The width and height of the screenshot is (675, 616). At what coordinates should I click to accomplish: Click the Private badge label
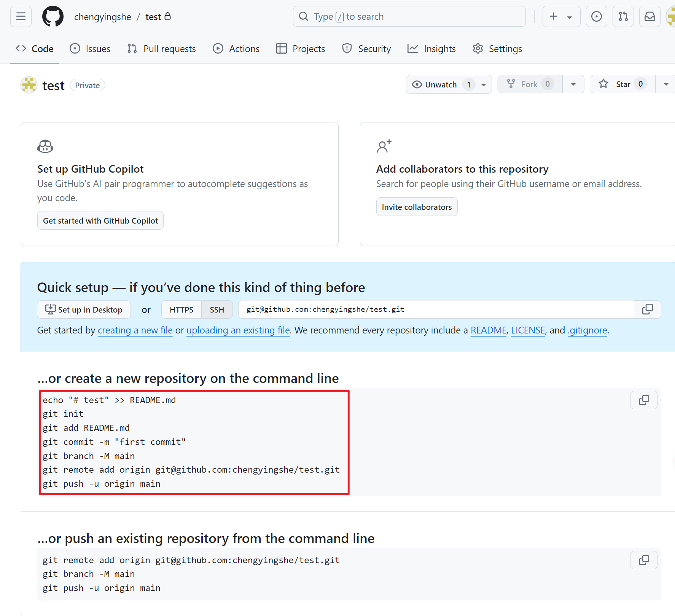(88, 85)
